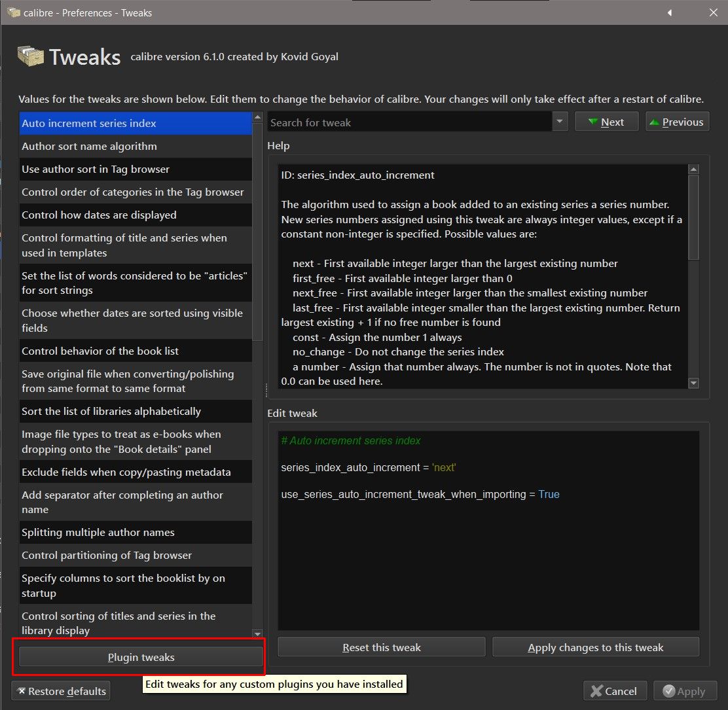Select Sort the list of libraries alphabetically
Viewport: 728px width, 710px height.
tap(135, 411)
